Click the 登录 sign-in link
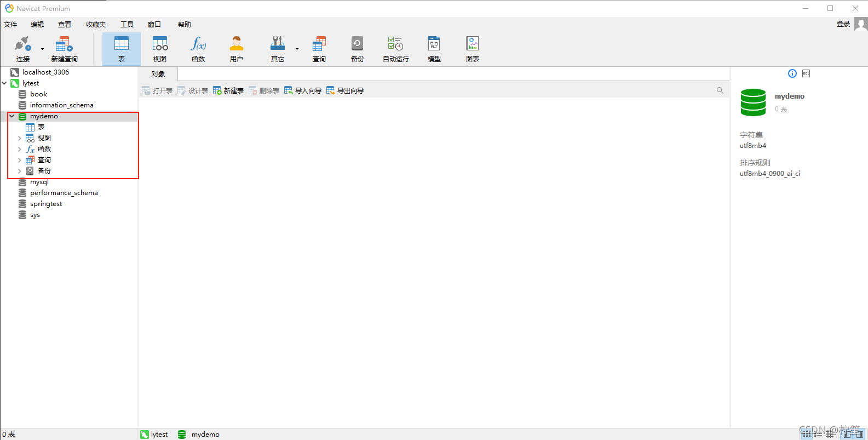Viewport: 868px width, 440px height. click(x=843, y=24)
